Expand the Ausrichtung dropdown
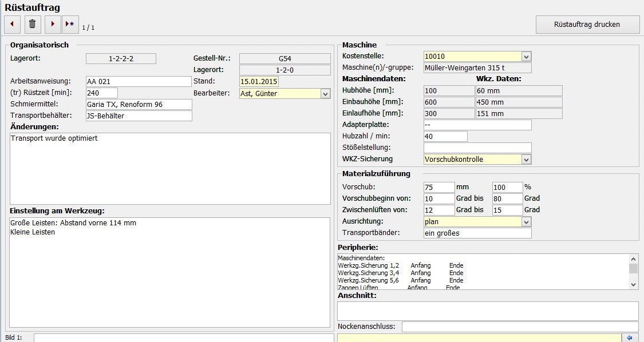The width and height of the screenshot is (644, 342). pyautogui.click(x=527, y=221)
